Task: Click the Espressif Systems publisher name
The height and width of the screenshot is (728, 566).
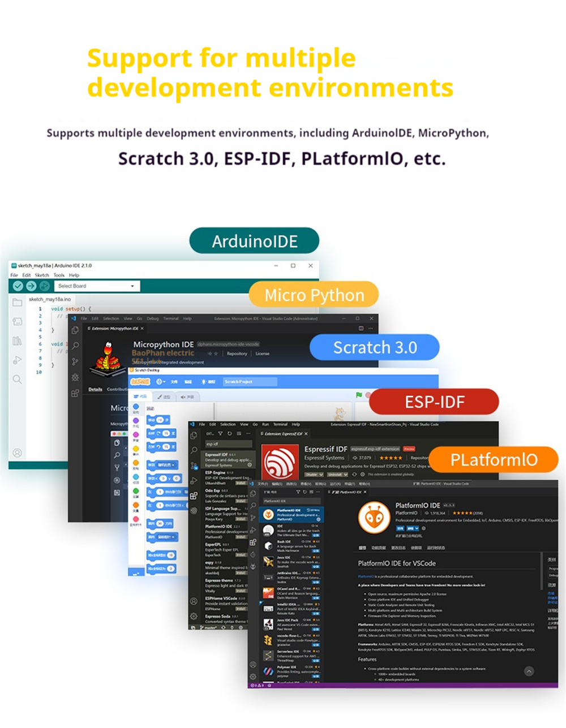Action: [324, 458]
